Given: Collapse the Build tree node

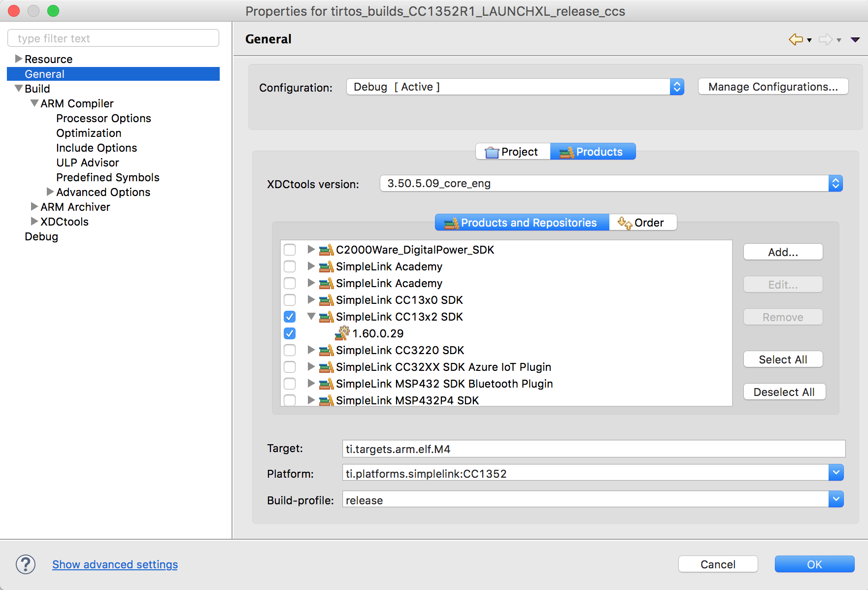Looking at the screenshot, I should click(19, 88).
